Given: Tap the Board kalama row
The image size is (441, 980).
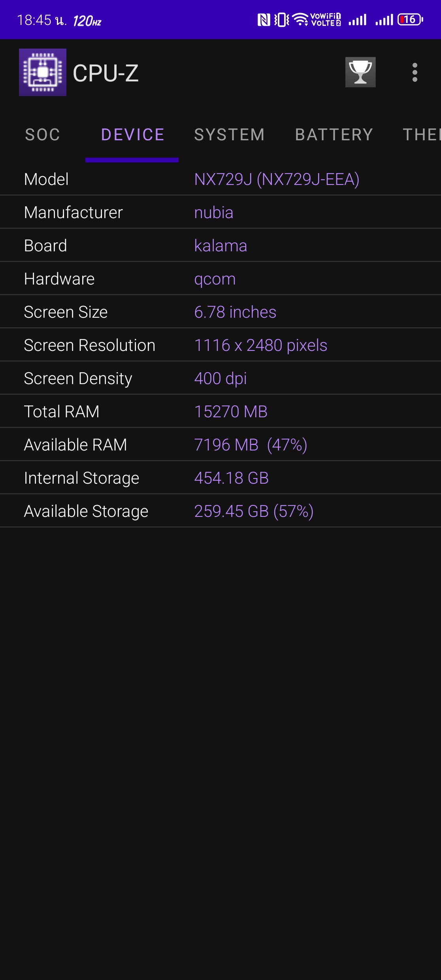Looking at the screenshot, I should click(x=220, y=245).
